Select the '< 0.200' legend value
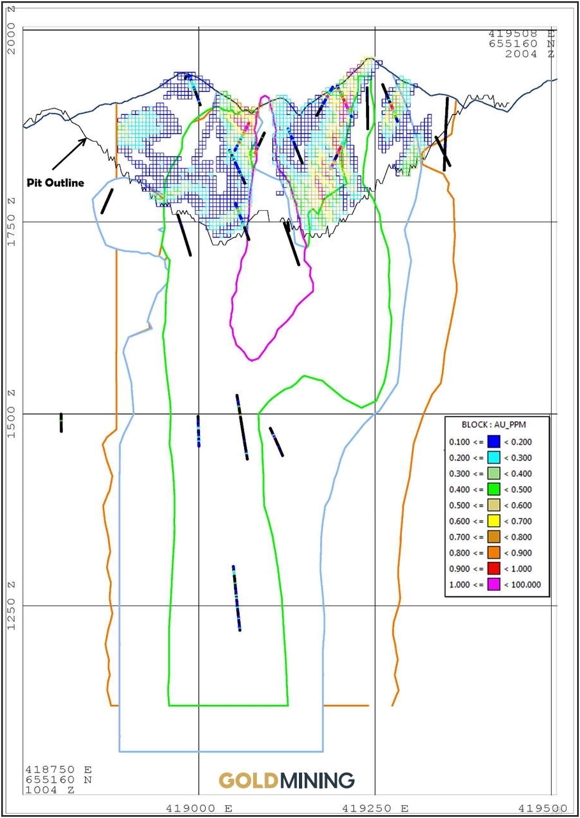The height and width of the screenshot is (818, 580). coord(518,442)
